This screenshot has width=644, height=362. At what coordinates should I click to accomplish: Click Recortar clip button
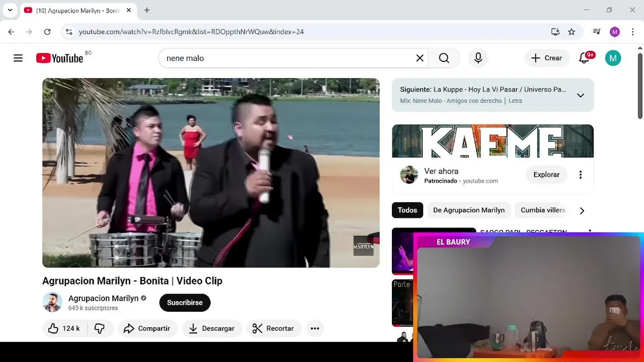(x=273, y=328)
